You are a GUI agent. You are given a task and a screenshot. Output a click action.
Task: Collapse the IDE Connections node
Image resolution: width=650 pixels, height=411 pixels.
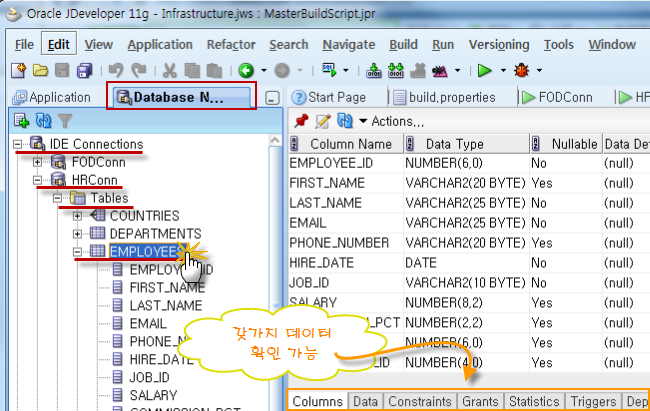pyautogui.click(x=17, y=144)
